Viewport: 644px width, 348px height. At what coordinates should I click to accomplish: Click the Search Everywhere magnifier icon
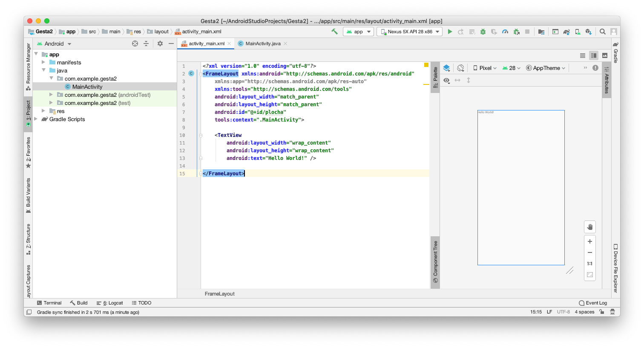[x=603, y=32]
